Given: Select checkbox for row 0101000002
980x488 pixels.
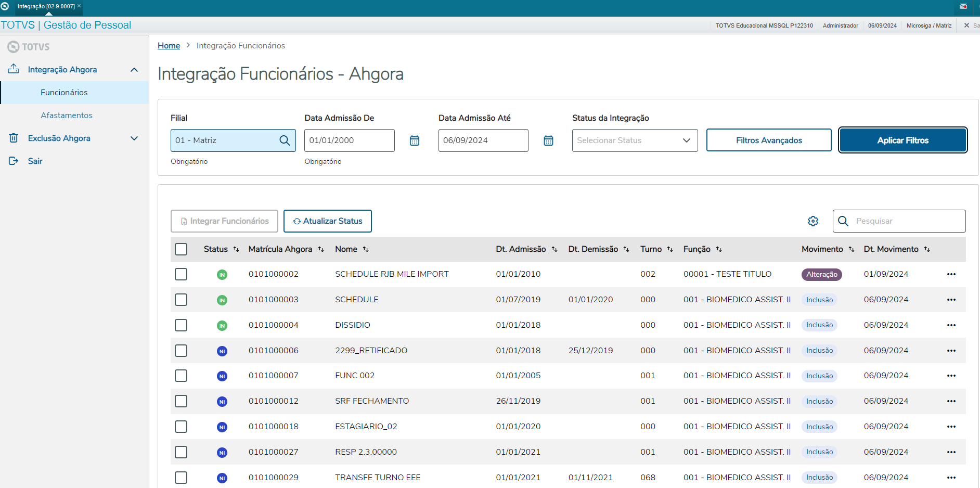Looking at the screenshot, I should point(181,274).
